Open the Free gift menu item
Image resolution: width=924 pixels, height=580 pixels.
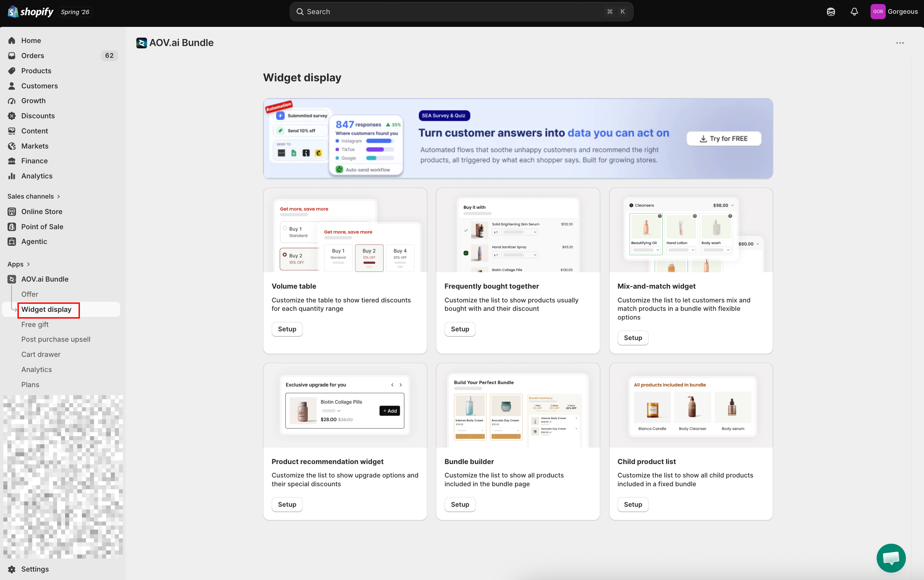click(35, 325)
